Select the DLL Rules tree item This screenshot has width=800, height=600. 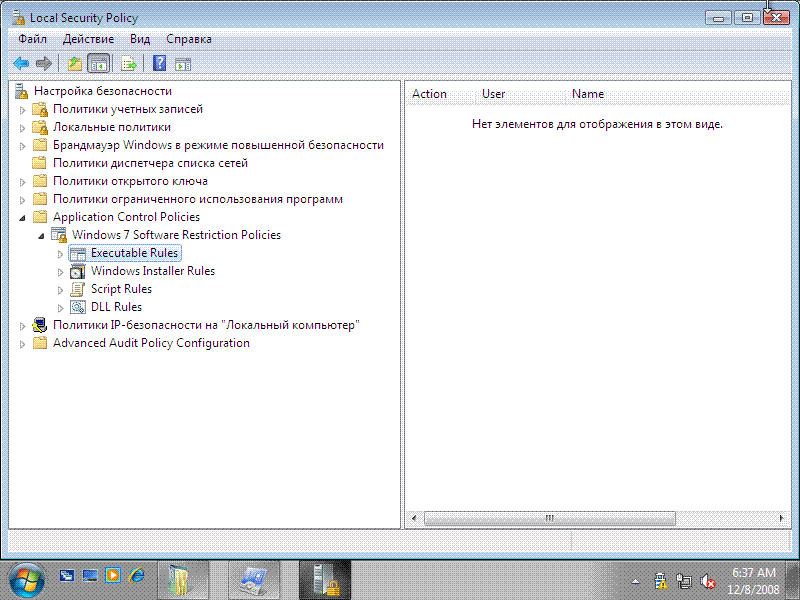pyautogui.click(x=116, y=307)
